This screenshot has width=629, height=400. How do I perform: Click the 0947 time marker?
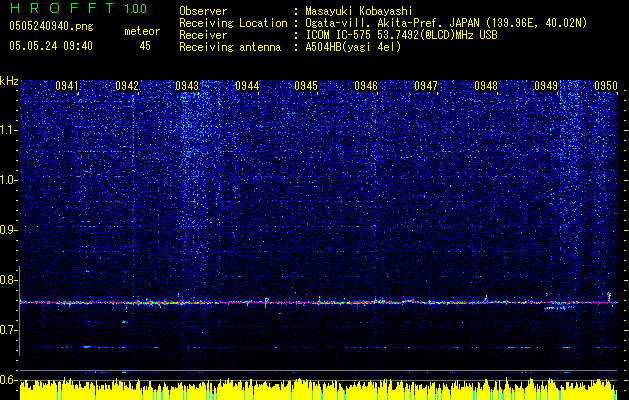click(426, 86)
